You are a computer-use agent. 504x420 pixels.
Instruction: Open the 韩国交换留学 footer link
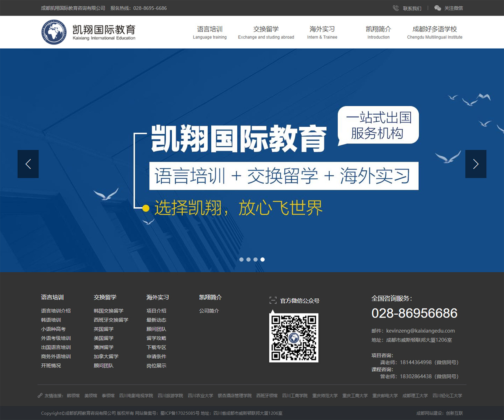click(108, 311)
